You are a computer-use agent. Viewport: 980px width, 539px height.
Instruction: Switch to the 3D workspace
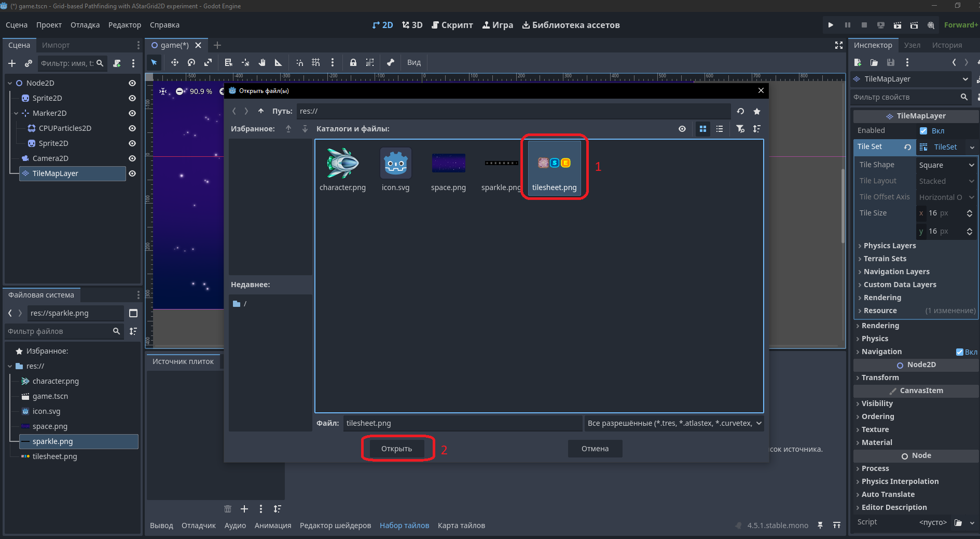[x=412, y=25]
